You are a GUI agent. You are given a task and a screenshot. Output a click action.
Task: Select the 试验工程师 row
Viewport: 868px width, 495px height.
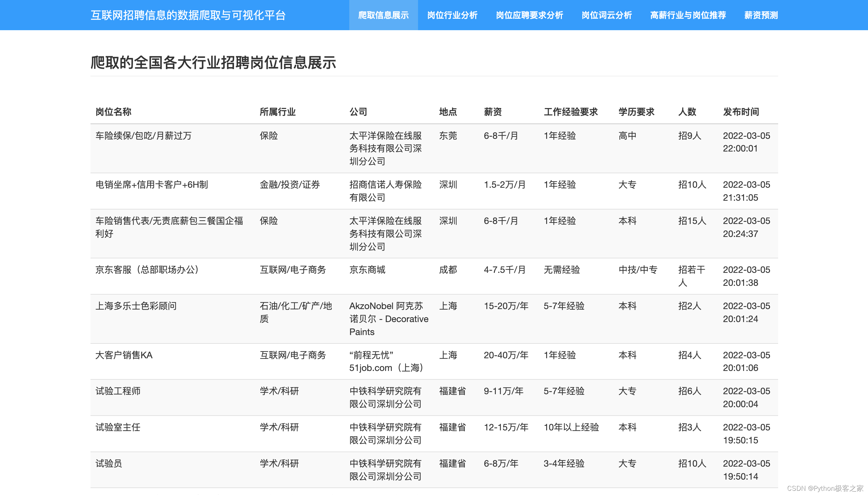point(118,391)
